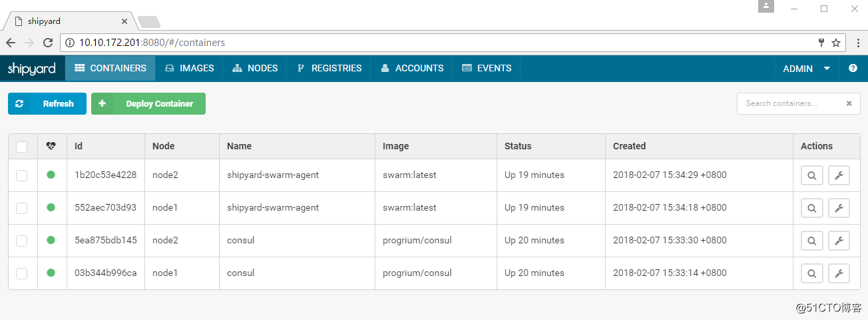The image size is (868, 320).
Task: Click Up 20 minutes status for 03b344b996ca
Action: tap(535, 273)
